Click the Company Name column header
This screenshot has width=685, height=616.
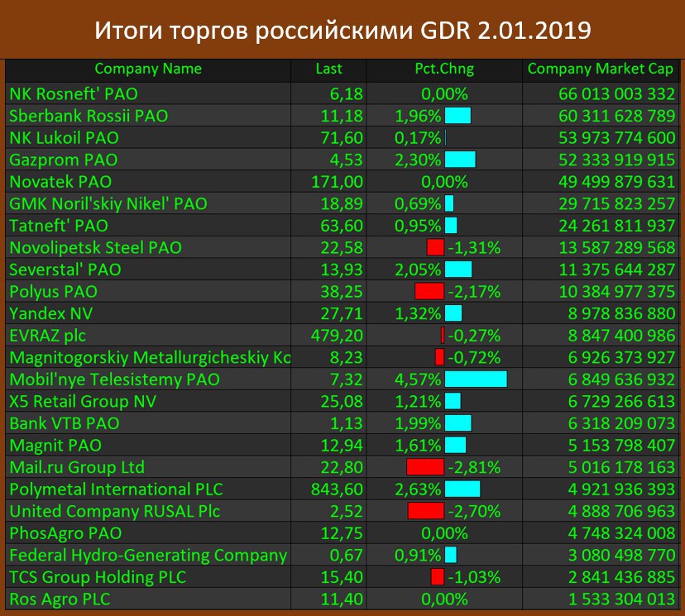(148, 69)
